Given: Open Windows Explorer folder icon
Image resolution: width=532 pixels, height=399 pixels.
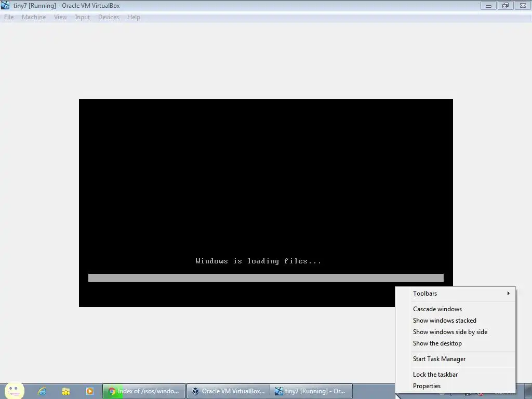Looking at the screenshot, I should 66,391.
